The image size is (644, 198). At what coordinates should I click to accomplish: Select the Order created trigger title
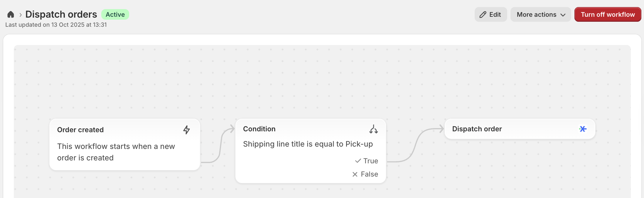coord(80,130)
